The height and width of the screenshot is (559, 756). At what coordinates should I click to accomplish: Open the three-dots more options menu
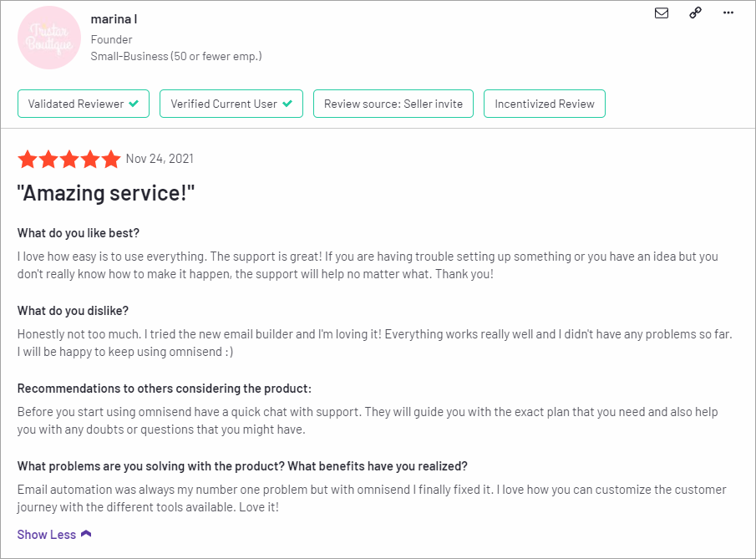coord(728,13)
